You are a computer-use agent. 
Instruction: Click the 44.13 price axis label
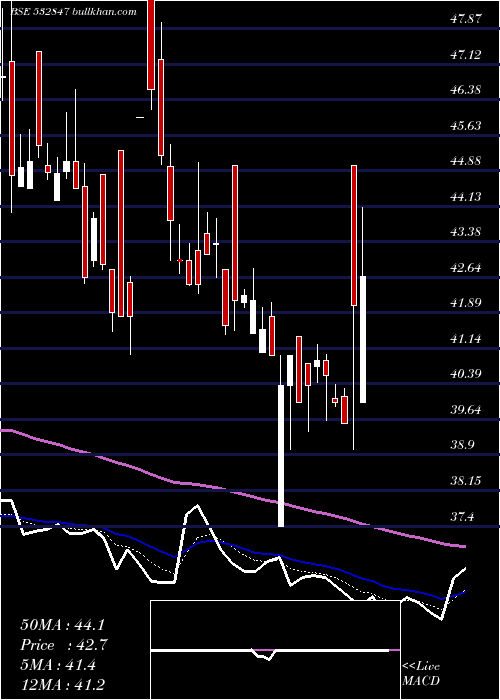click(466, 196)
